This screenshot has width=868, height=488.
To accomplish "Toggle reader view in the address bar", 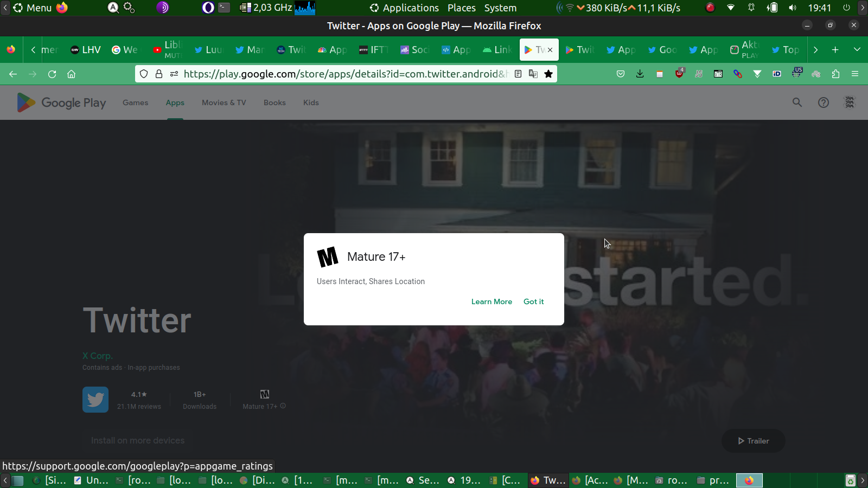I will click(518, 74).
